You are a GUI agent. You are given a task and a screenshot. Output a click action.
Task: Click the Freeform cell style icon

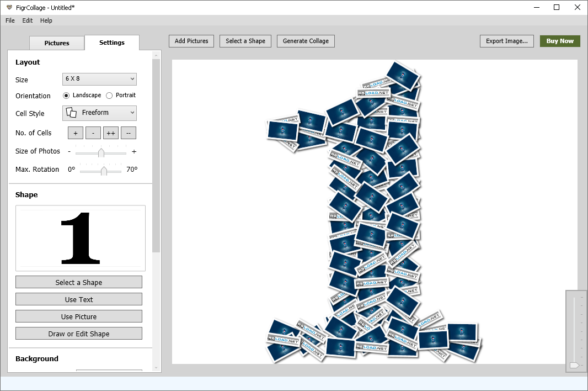(x=71, y=112)
